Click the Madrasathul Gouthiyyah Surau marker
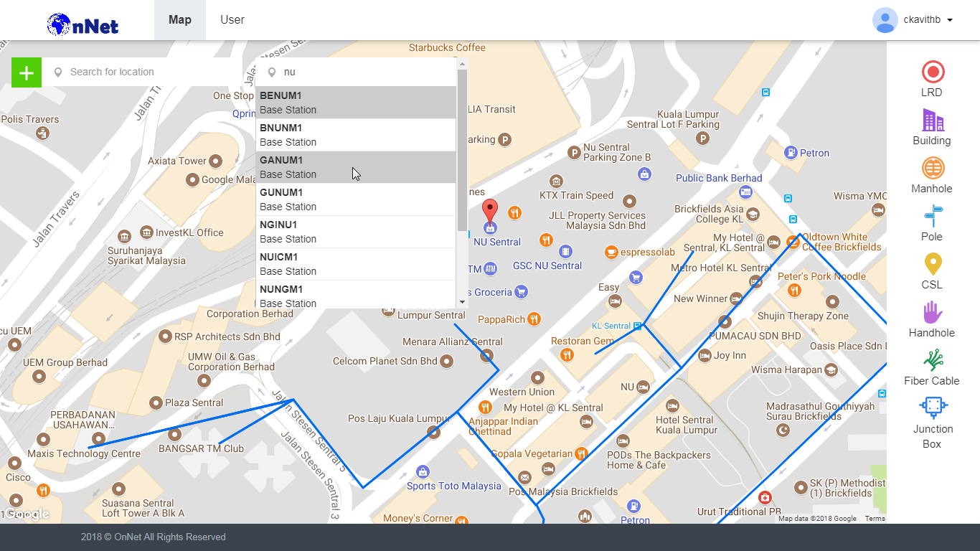 click(783, 430)
